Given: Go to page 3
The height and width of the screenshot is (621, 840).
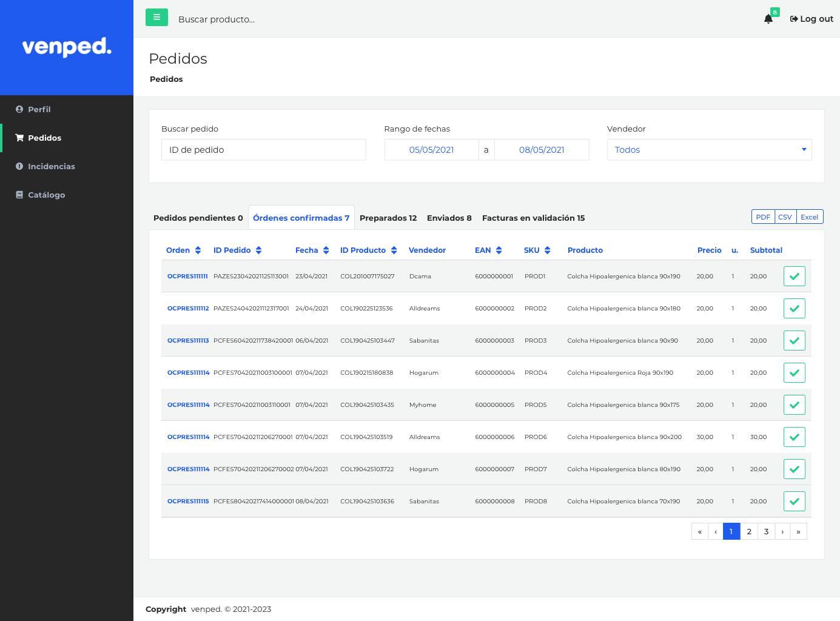Looking at the screenshot, I should tap(766, 531).
